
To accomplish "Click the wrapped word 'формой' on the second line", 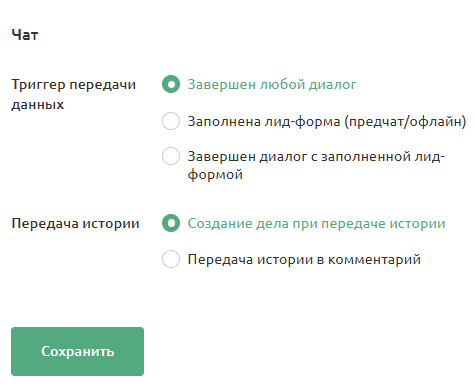I will tap(215, 175).
